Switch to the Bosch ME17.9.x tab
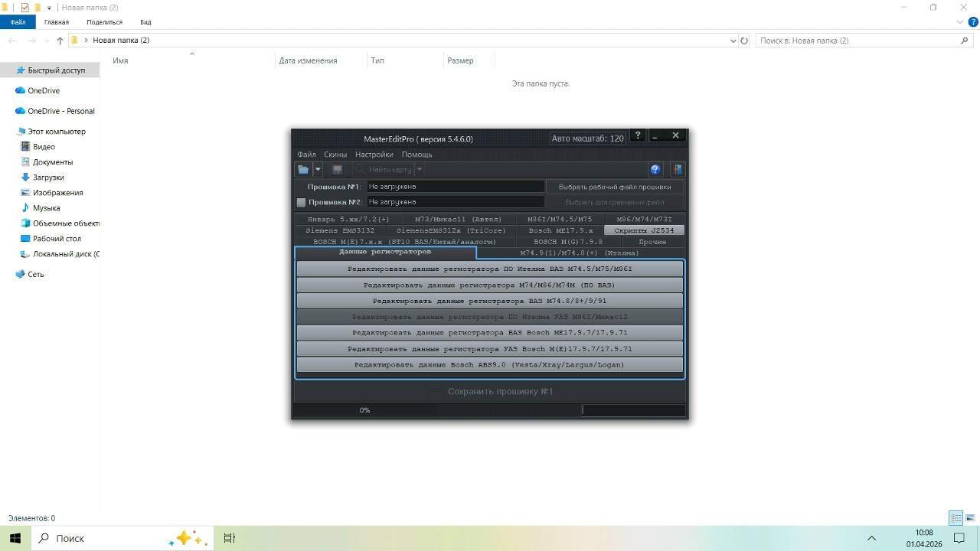 560,230
